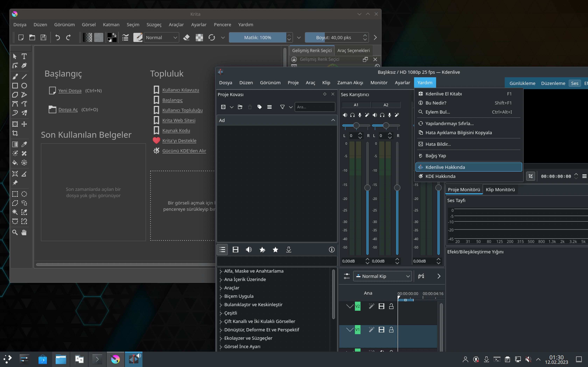This screenshot has height=367, width=588.
Task: Open the Krita Web Sitesi link
Action: 178,120
